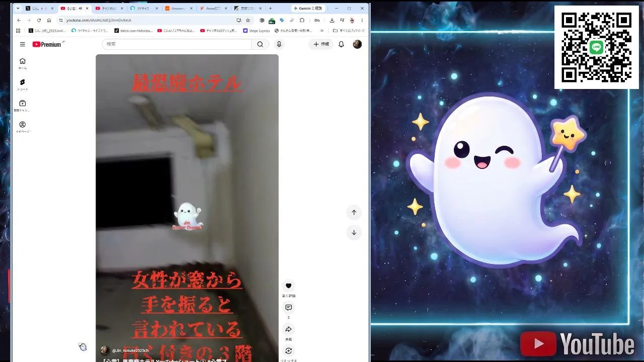Open the X bookmark in bookmarks bar
Image resolution: width=644 pixels, height=362 pixels.
pyautogui.click(x=47, y=31)
